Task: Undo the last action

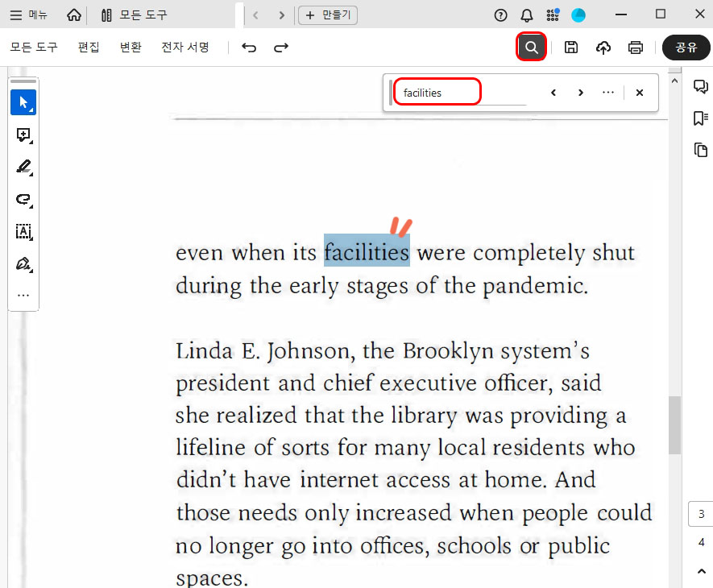Action: pos(249,48)
